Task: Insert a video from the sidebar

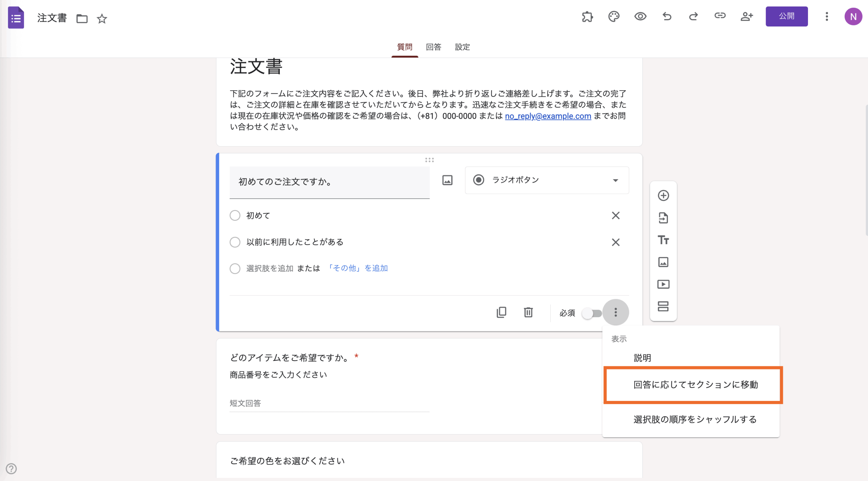Action: point(663,284)
